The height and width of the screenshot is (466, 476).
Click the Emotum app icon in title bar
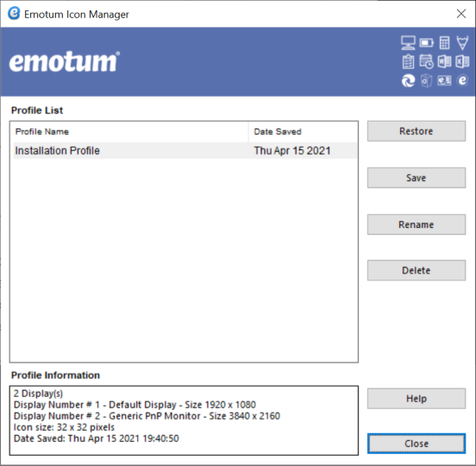tap(14, 14)
